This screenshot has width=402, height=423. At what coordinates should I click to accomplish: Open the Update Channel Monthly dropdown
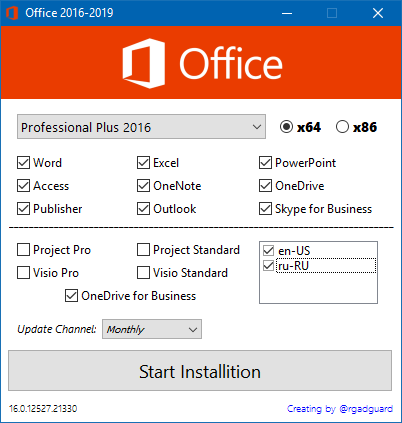tap(152, 329)
